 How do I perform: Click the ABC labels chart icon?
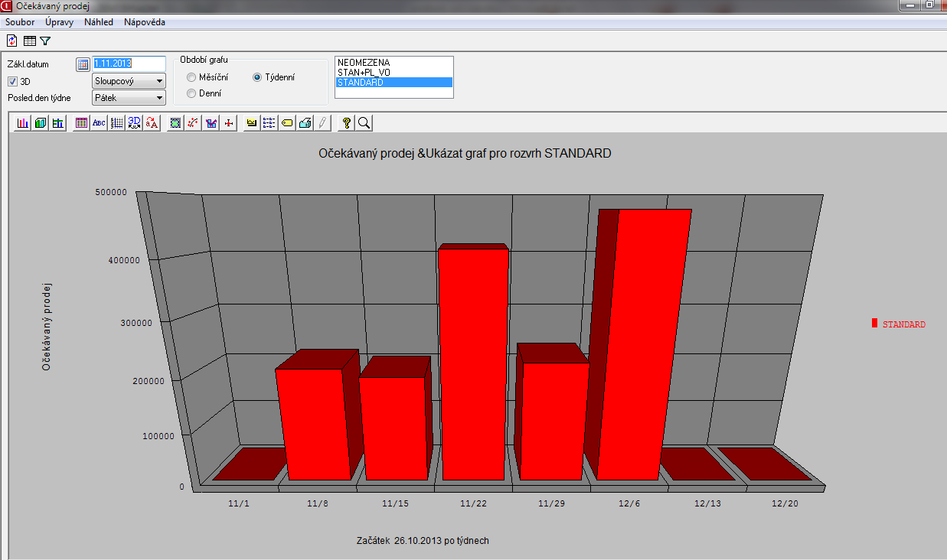(99, 122)
